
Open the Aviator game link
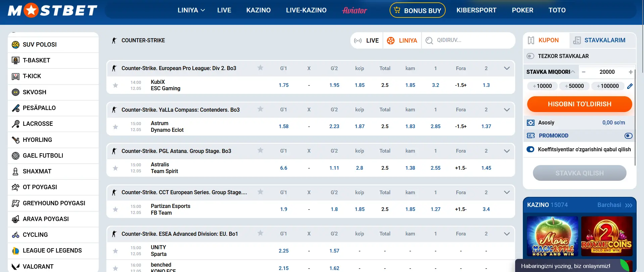pyautogui.click(x=354, y=10)
